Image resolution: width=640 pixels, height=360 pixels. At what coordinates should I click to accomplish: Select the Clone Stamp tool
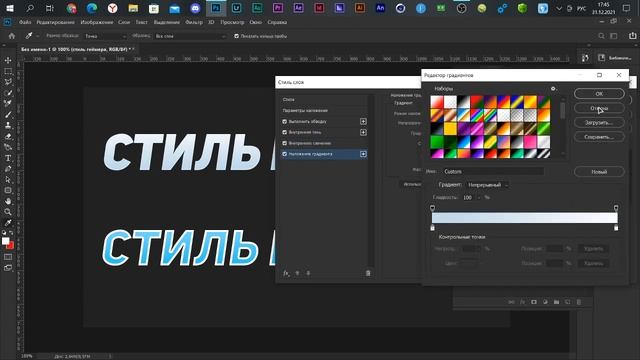tap(8, 125)
